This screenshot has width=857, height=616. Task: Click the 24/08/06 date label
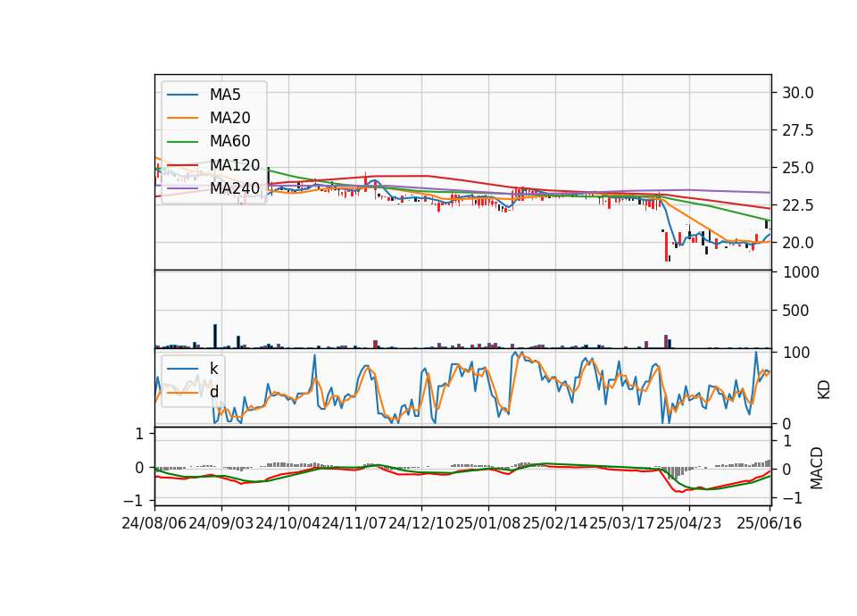click(x=154, y=523)
